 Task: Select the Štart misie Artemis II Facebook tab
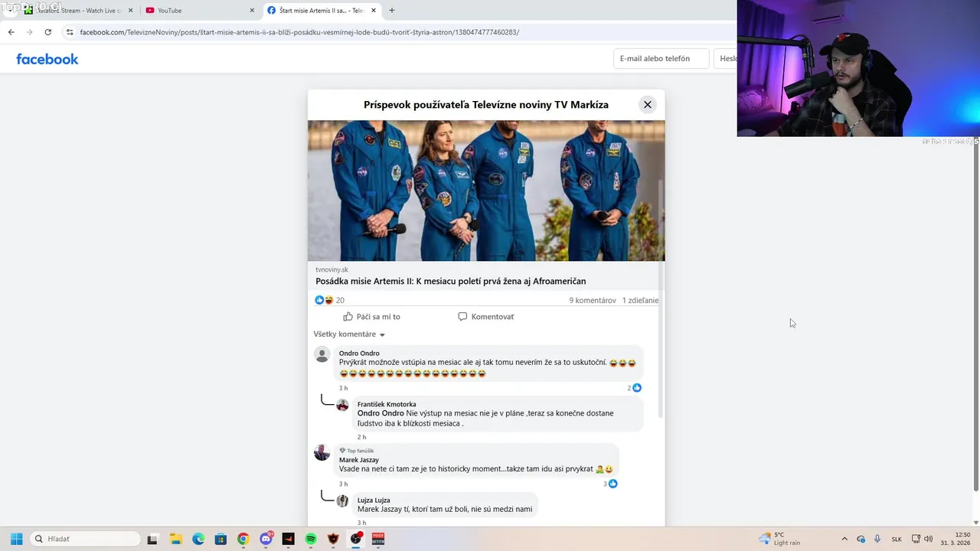(x=322, y=11)
